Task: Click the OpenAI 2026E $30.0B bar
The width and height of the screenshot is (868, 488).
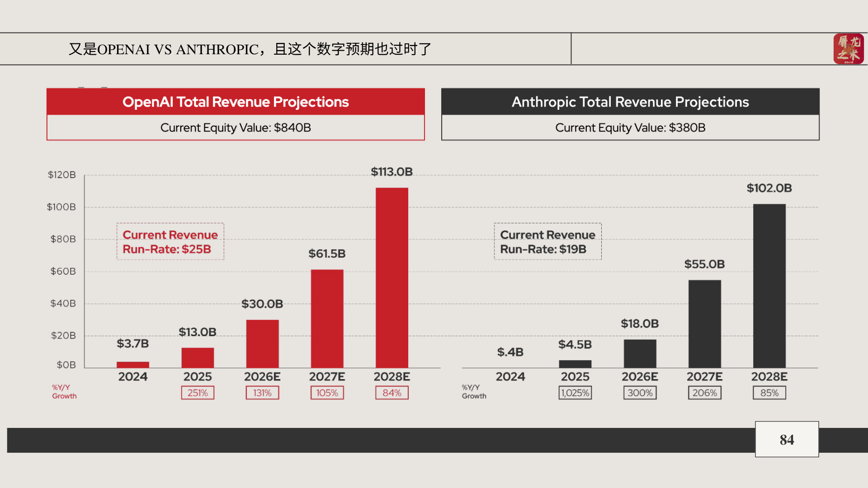Action: coord(262,344)
